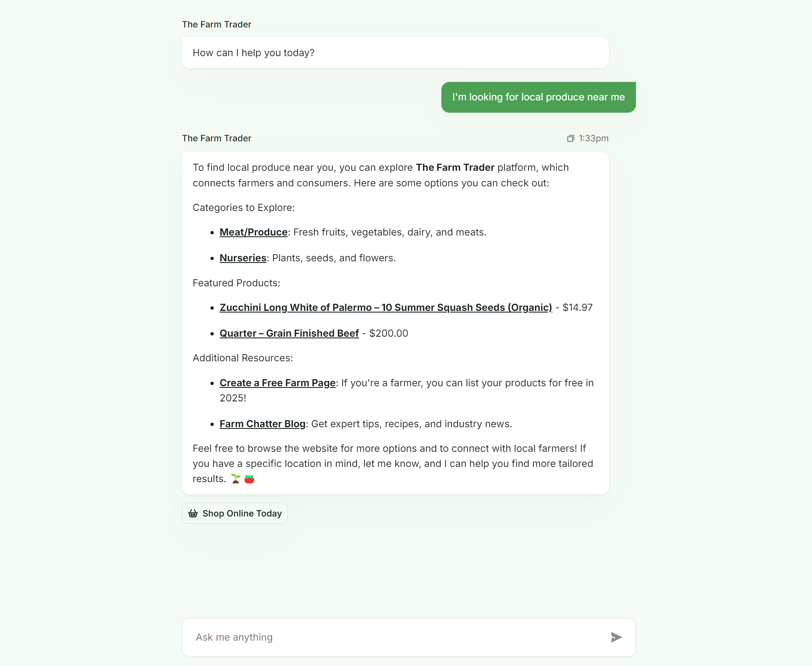Open the Nurseries category link
Screen dimensions: 812x666
point(243,258)
